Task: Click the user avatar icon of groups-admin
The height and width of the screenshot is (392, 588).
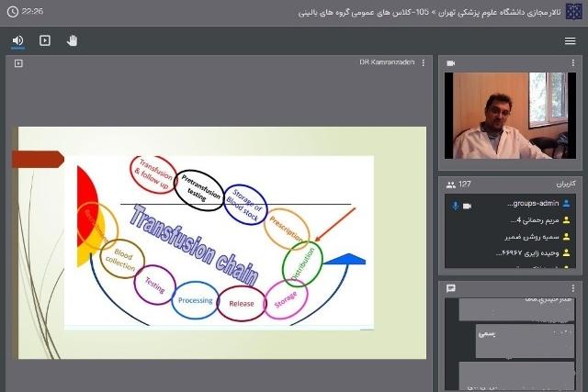Action: pyautogui.click(x=567, y=204)
